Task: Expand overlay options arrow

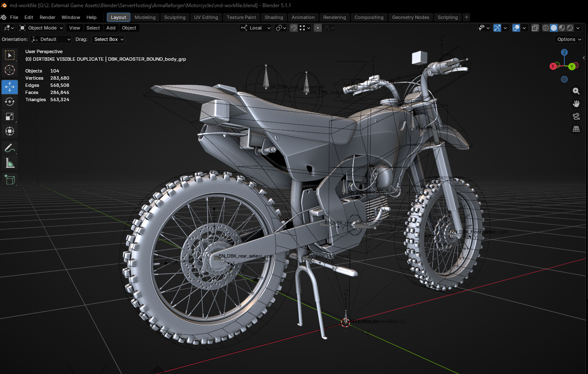Action: click(x=524, y=28)
